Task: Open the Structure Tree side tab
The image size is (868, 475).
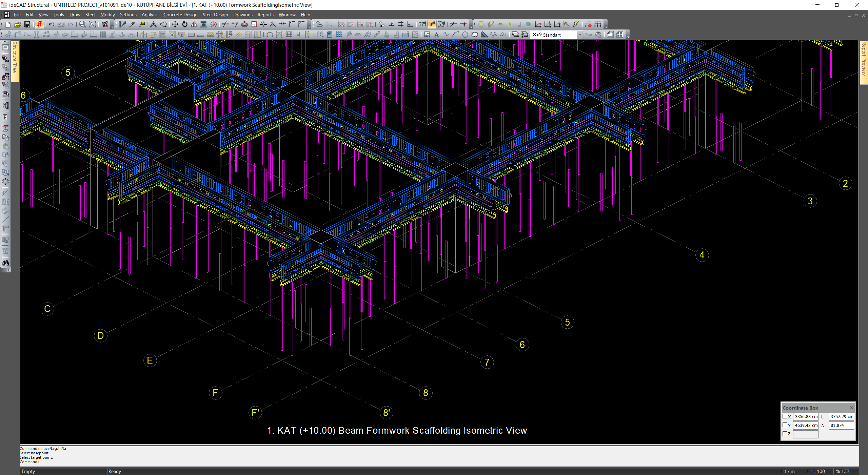Action: coord(15,61)
